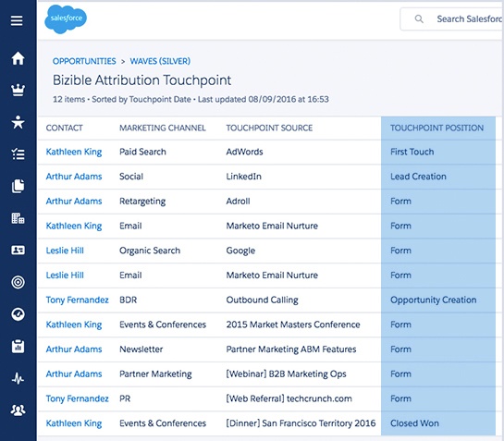This screenshot has width=504, height=441.
Task: Open Kathleen King in Paid Search row
Action: (x=74, y=152)
